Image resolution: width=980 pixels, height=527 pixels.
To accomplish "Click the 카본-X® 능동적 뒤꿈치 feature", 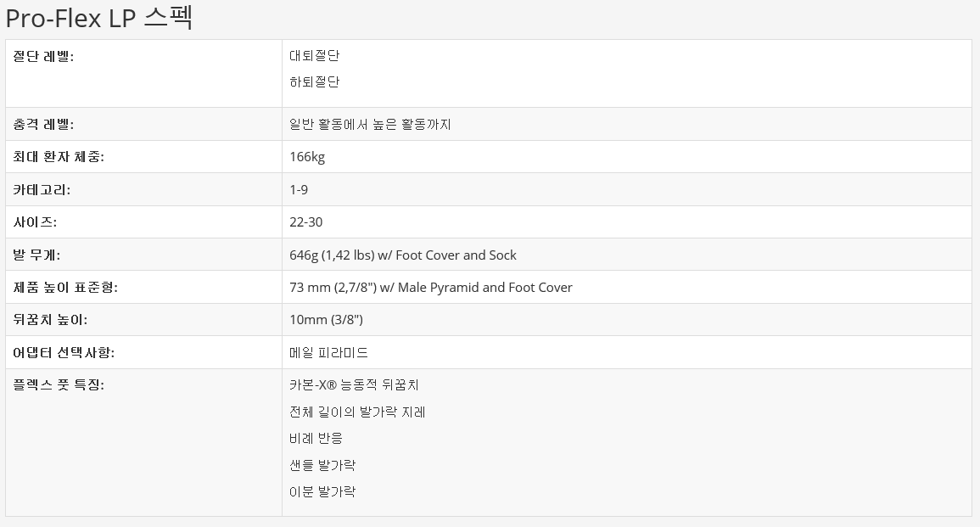I will point(354,385).
